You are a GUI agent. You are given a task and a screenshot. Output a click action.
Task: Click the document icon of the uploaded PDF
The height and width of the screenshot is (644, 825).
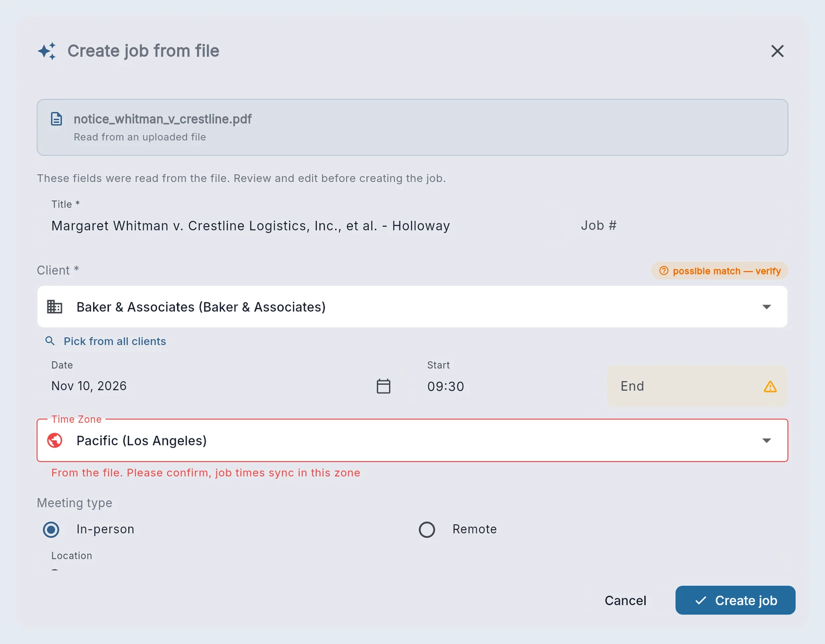coord(56,119)
